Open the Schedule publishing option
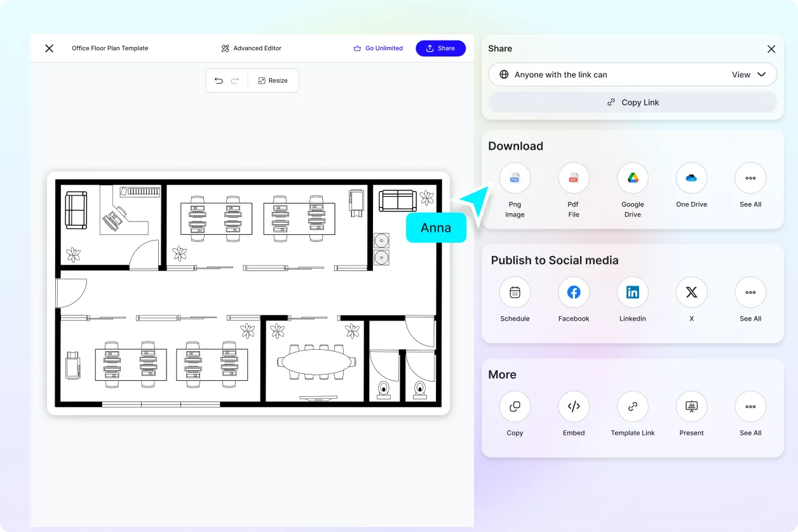 [x=515, y=293]
